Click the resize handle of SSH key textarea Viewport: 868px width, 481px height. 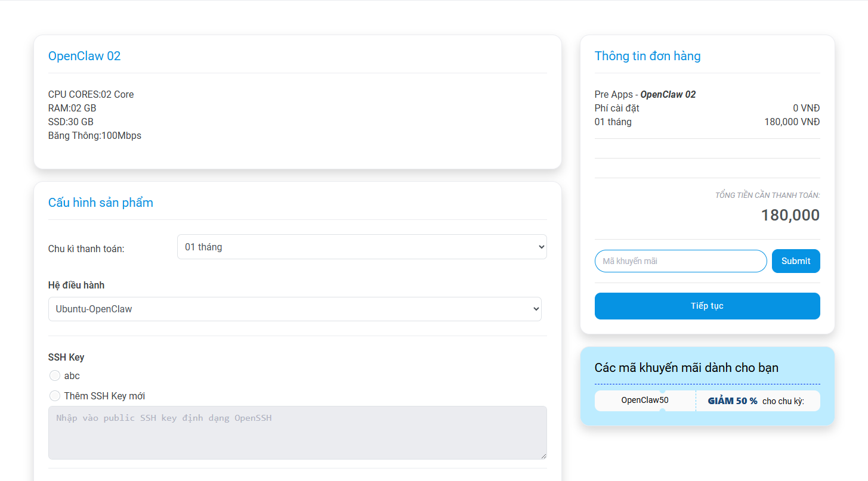click(x=543, y=456)
